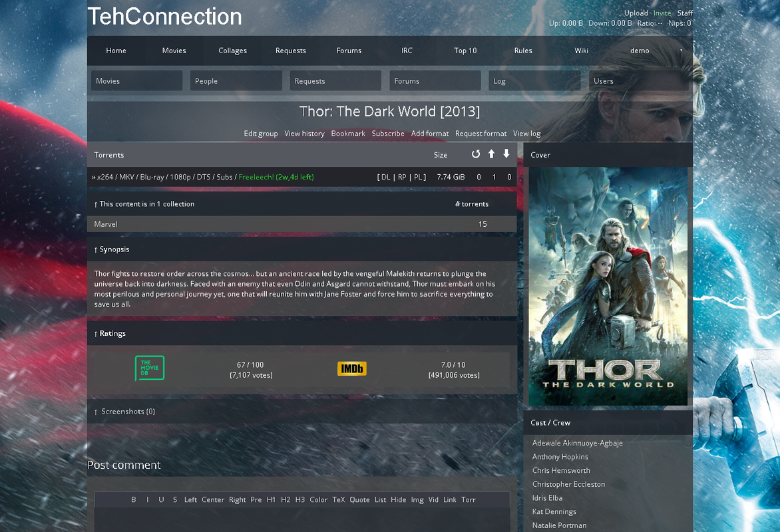Apply Strikethrough (S) in comment editor
Screen dimensions: 780x532
point(175,499)
